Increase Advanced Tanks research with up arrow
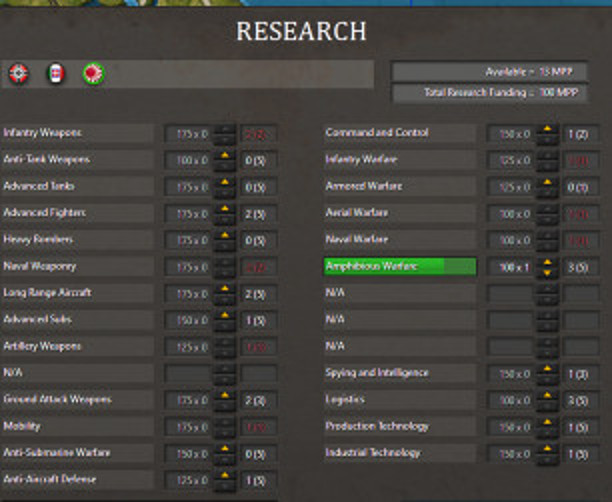 (225, 182)
